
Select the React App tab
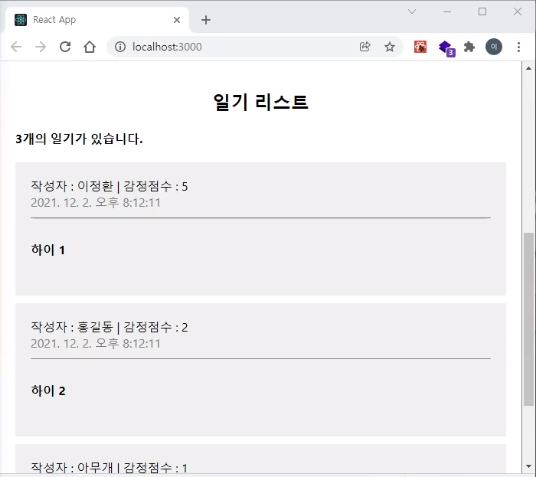(97, 20)
